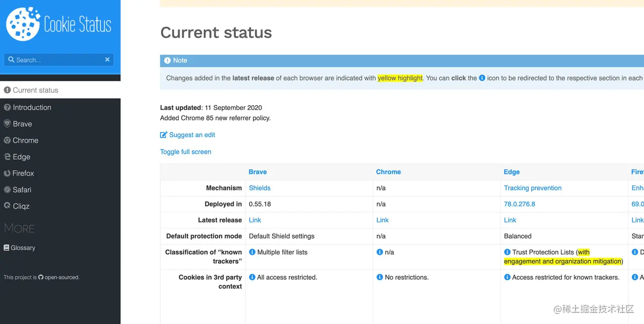Image resolution: width=644 pixels, height=324 pixels.
Task: Click the Cookie Status cookie logo
Action: (23, 24)
